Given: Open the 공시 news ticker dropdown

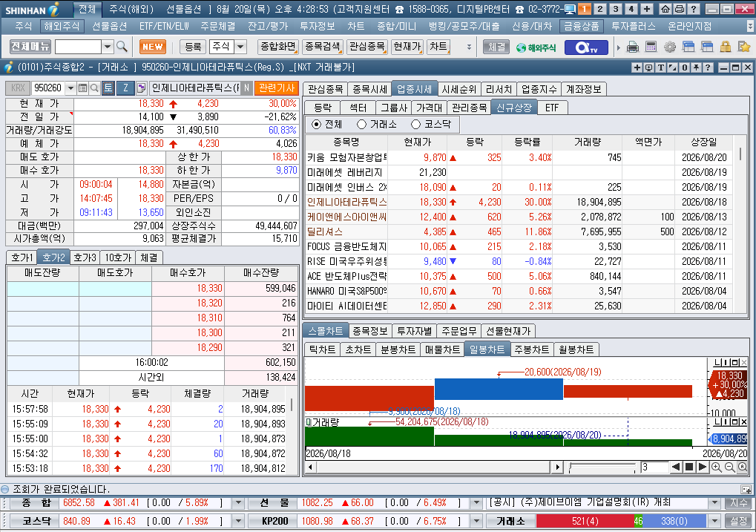Looking at the screenshot, I should 714,503.
